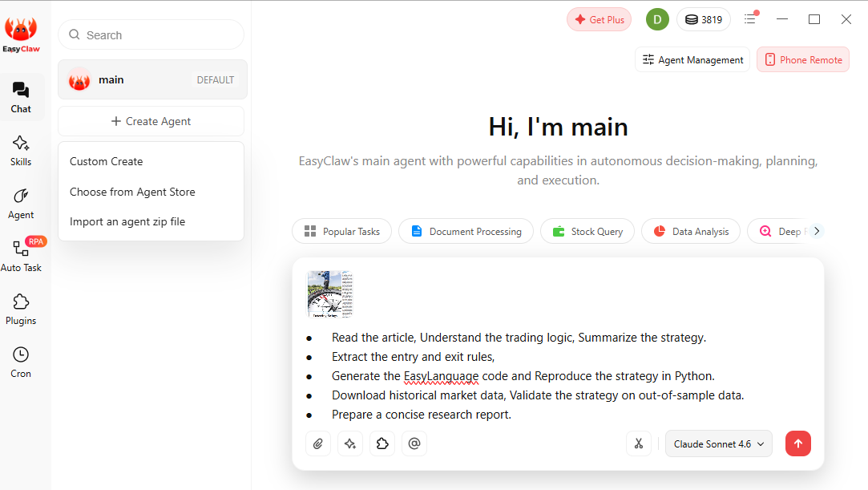Viewport: 868px width, 490px height.
Task: Open the Skills section
Action: 21,151
